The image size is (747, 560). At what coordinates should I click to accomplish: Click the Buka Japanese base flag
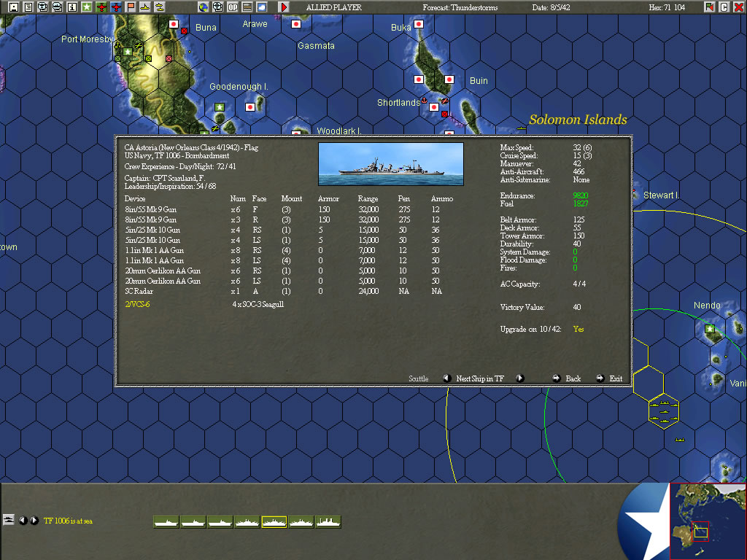coord(419,24)
